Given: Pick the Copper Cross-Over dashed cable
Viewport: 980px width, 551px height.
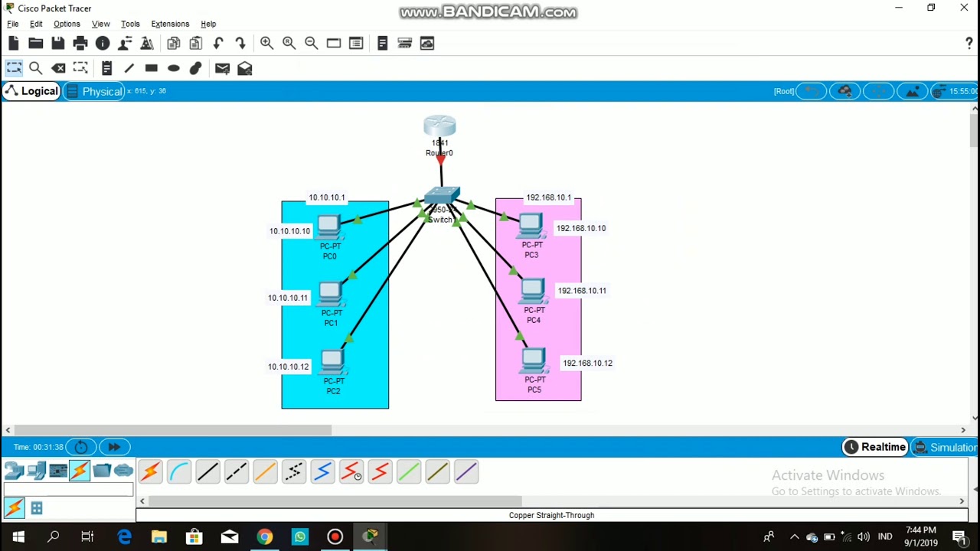Looking at the screenshot, I should 237,472.
